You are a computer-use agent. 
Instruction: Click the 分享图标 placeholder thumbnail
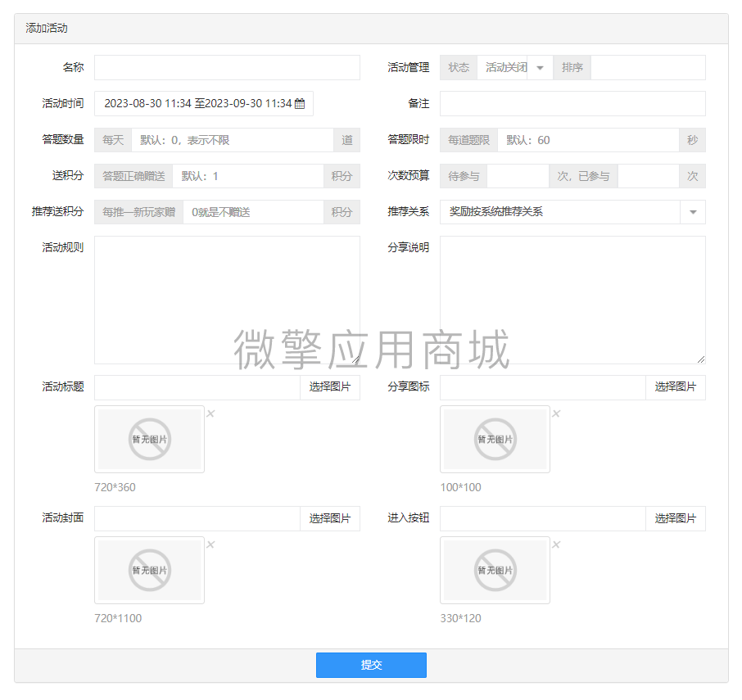coord(495,439)
